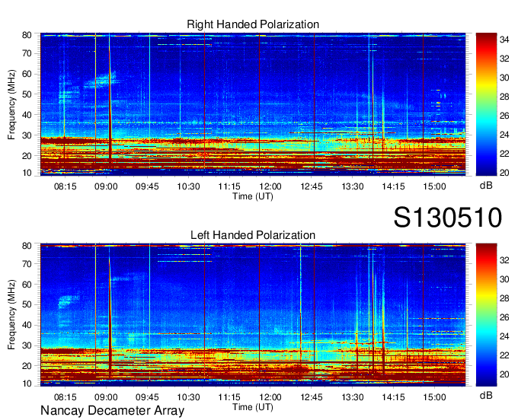518x420 pixels.
Task: Click the Right Handed Polarization title
Action: tap(253, 24)
